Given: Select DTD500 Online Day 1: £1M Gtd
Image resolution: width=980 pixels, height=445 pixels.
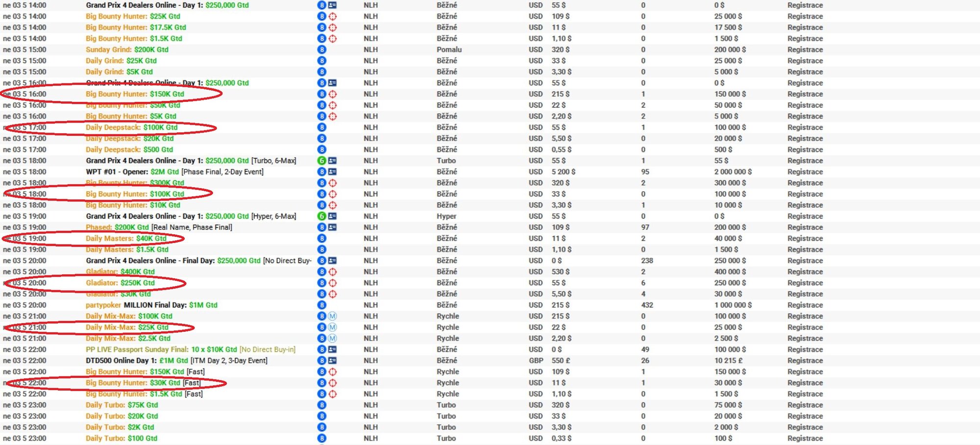Looking at the screenshot, I should 176,361.
